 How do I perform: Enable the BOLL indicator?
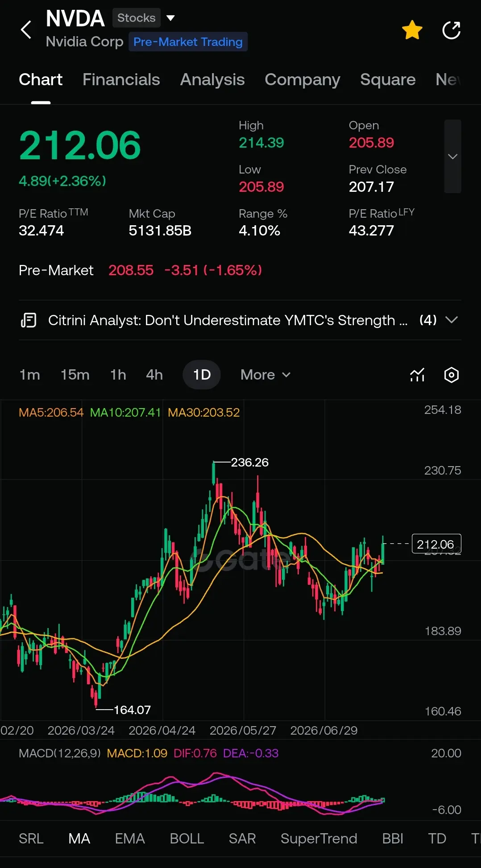coord(187,839)
